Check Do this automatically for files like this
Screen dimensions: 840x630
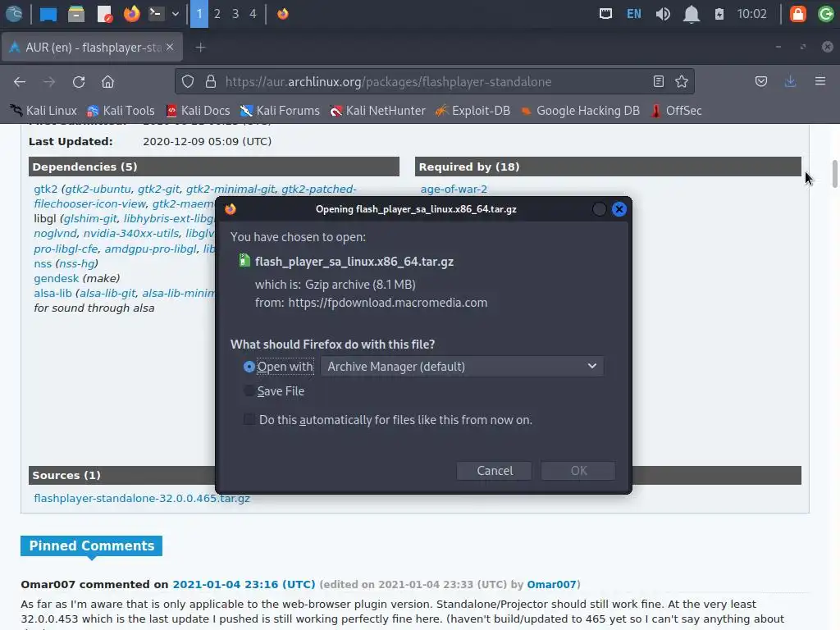[249, 419]
